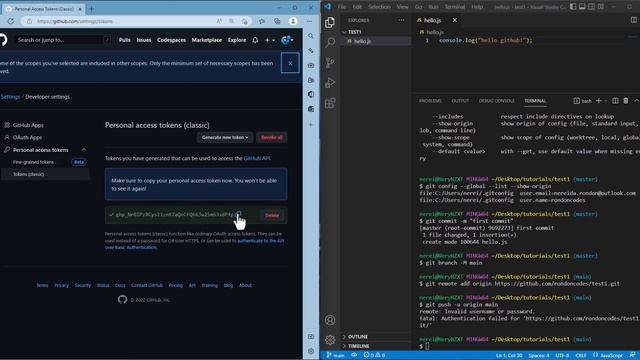Viewport: 640px width, 360px height.
Task: Refresh the browser page
Action: click(x=11, y=21)
